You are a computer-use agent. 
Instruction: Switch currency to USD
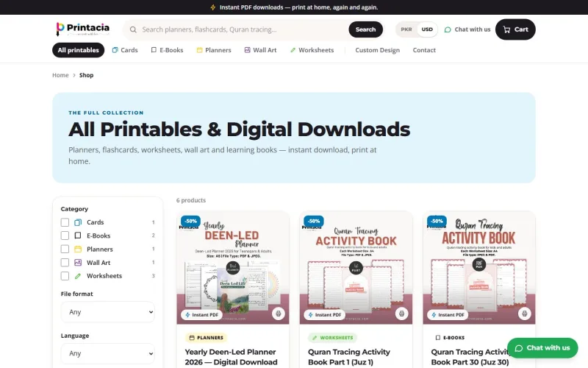[427, 29]
